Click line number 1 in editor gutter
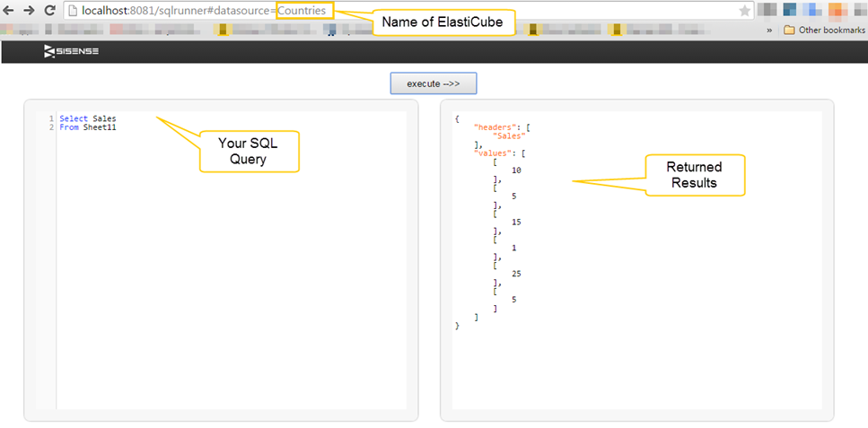Viewport: 868px width, 428px height. coord(51,118)
